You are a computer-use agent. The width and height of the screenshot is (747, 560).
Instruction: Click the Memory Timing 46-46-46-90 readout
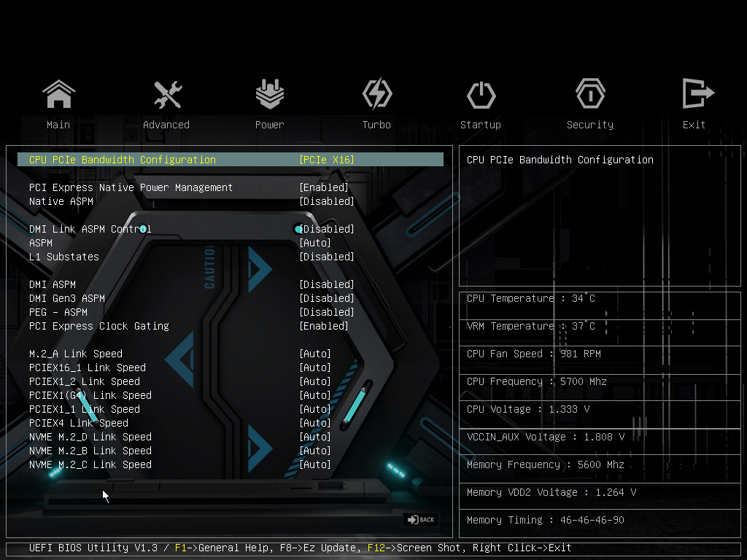point(546,520)
